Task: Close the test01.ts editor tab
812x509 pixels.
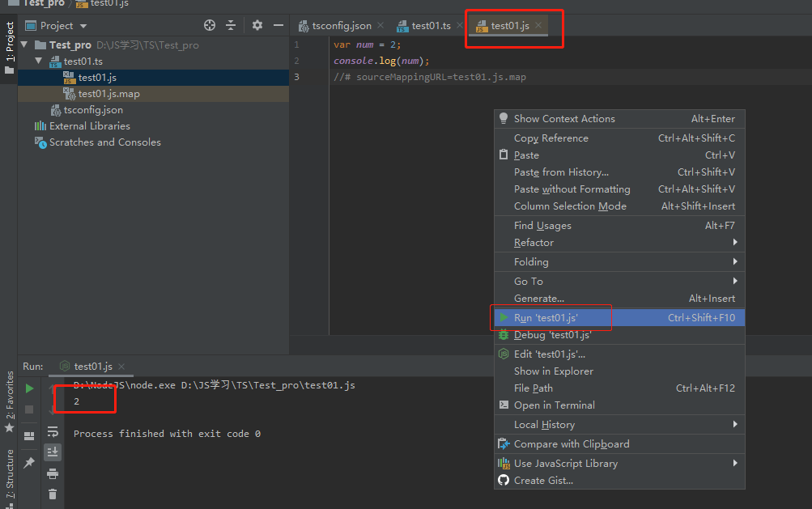Action: [x=459, y=25]
